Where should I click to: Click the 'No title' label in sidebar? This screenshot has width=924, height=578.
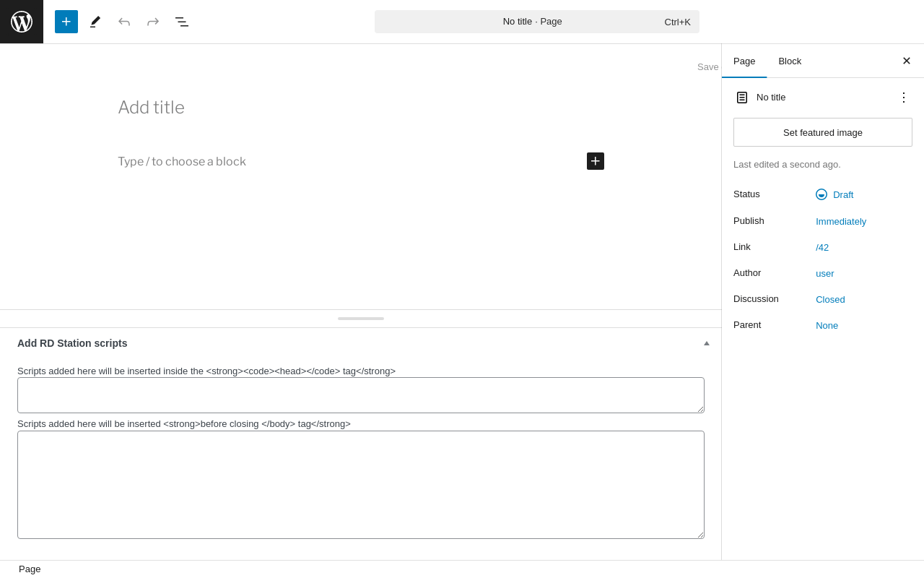tap(771, 98)
